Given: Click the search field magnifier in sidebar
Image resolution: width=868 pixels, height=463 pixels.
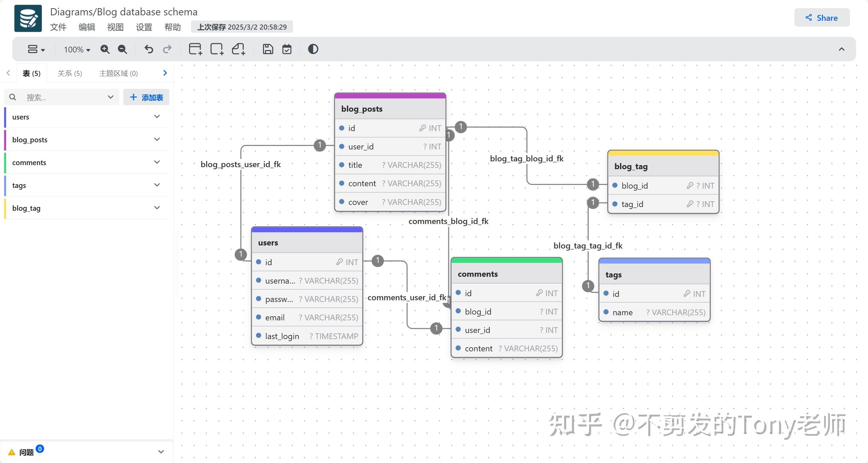Looking at the screenshot, I should [x=13, y=97].
